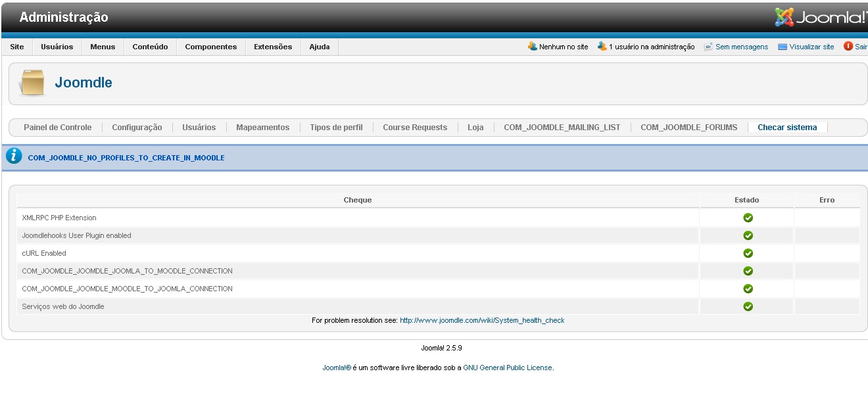The height and width of the screenshot is (405, 868).
Task: Open the Extensões menu
Action: [x=272, y=47]
